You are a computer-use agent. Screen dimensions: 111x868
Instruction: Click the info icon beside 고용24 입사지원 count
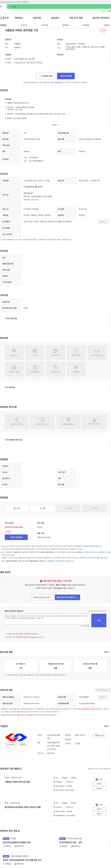97,664
